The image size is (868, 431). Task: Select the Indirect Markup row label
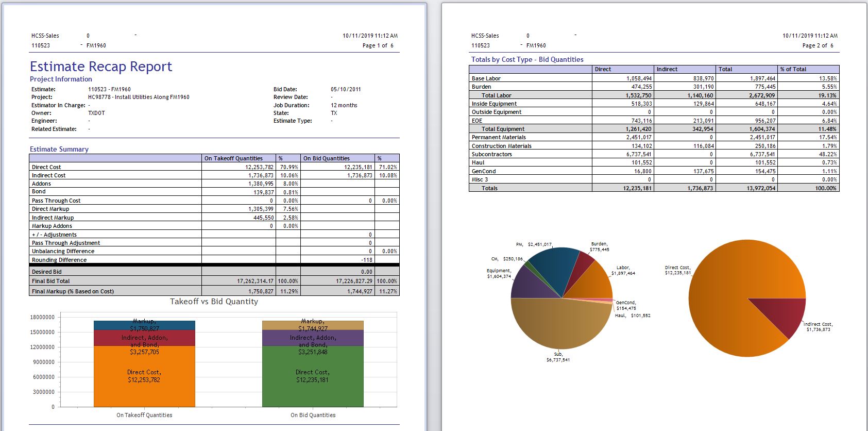[x=53, y=218]
